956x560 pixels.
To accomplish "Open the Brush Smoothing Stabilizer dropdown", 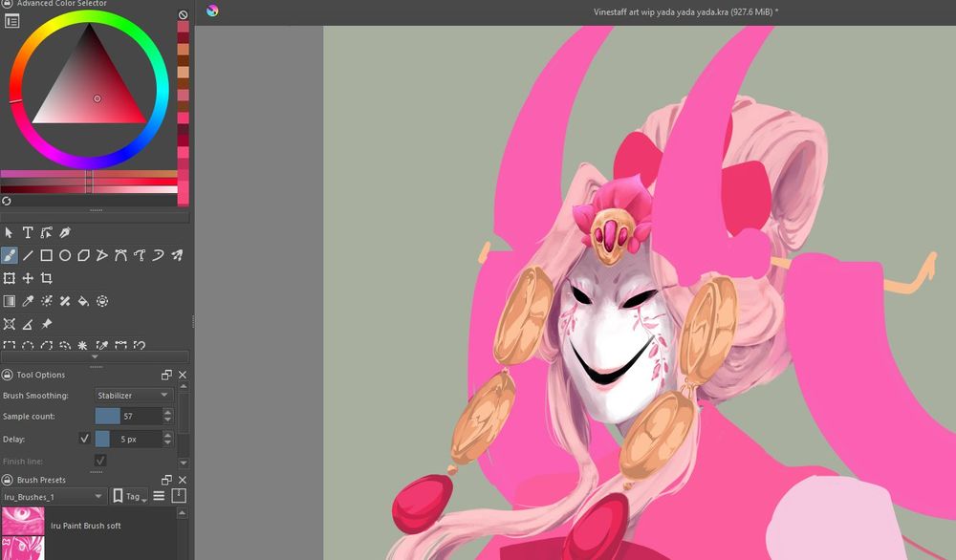I will tap(133, 395).
